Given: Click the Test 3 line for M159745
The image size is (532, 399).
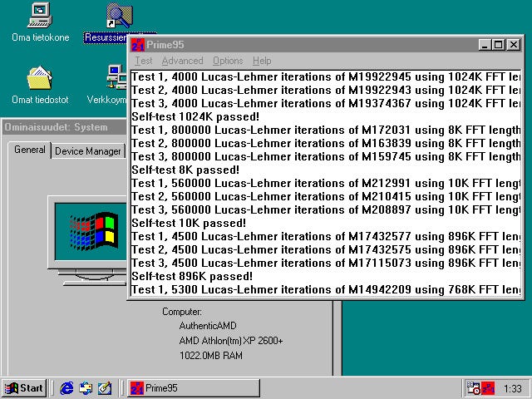Looking at the screenshot, I should click(x=326, y=156).
